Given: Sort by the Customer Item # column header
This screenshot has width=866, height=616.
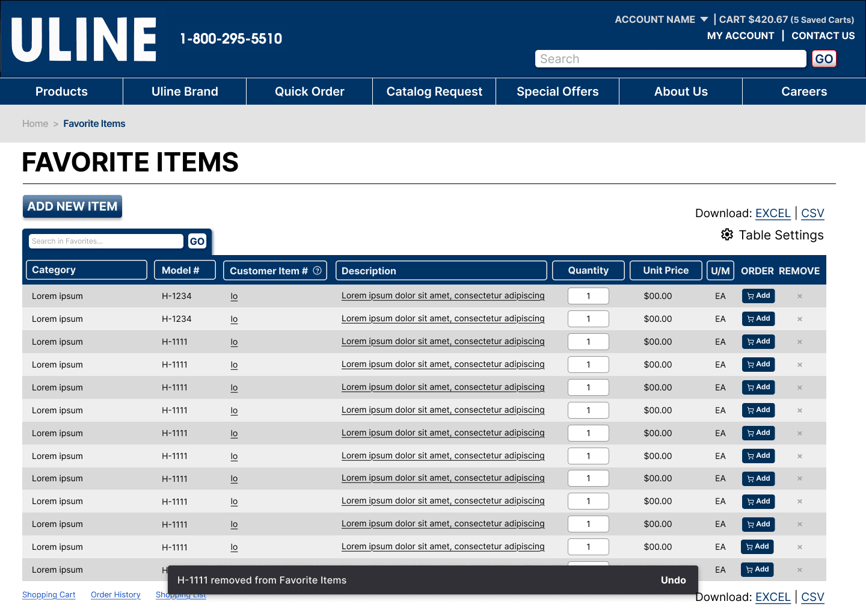Looking at the screenshot, I should point(275,271).
